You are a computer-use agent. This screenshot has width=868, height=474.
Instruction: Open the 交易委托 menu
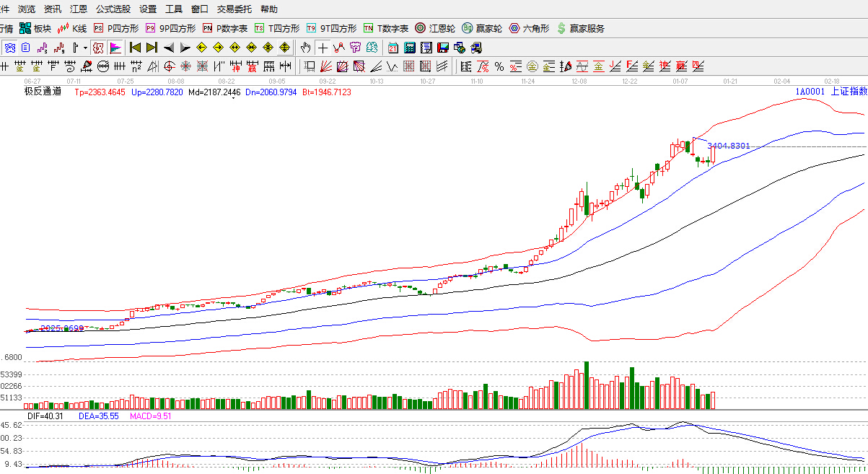coord(234,9)
